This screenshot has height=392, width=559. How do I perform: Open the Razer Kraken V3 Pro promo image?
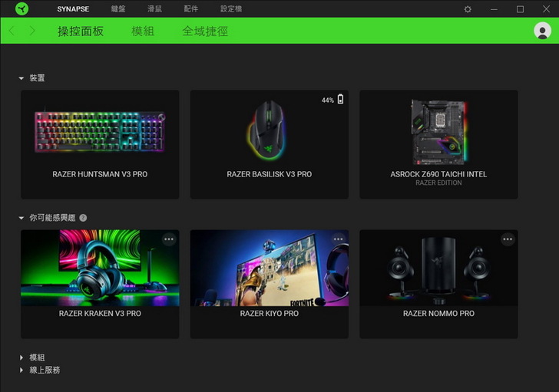tap(100, 268)
